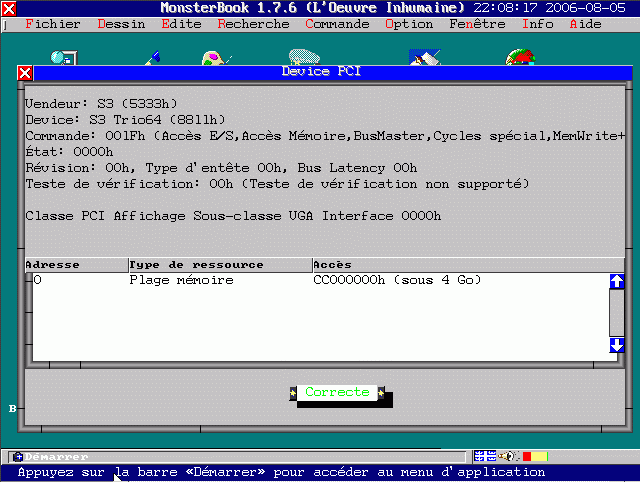Screen dimensions: 640x482
Task: Click the Type de ressource column header
Action: pyautogui.click(x=196, y=265)
